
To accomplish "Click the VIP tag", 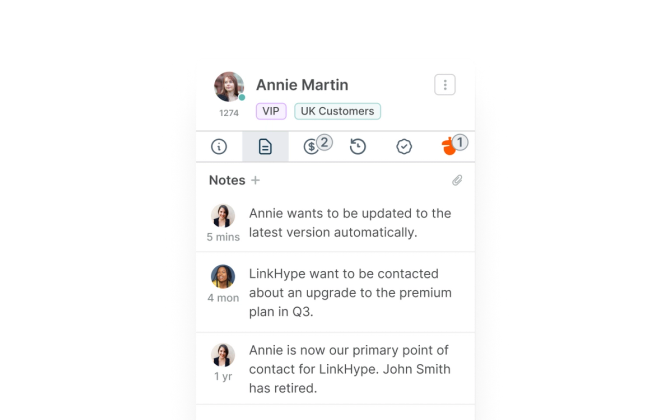I will point(271,111).
